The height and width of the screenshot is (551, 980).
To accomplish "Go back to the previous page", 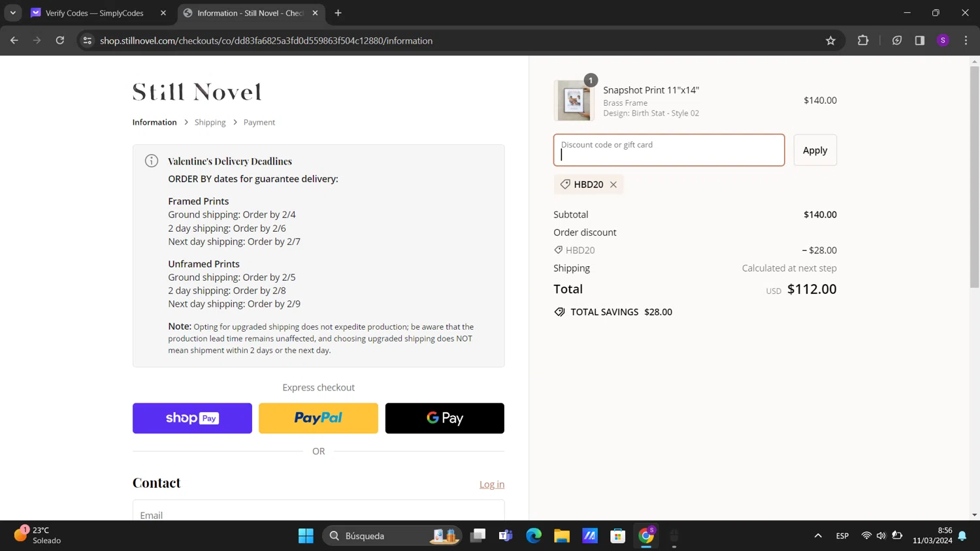I will coord(14,40).
